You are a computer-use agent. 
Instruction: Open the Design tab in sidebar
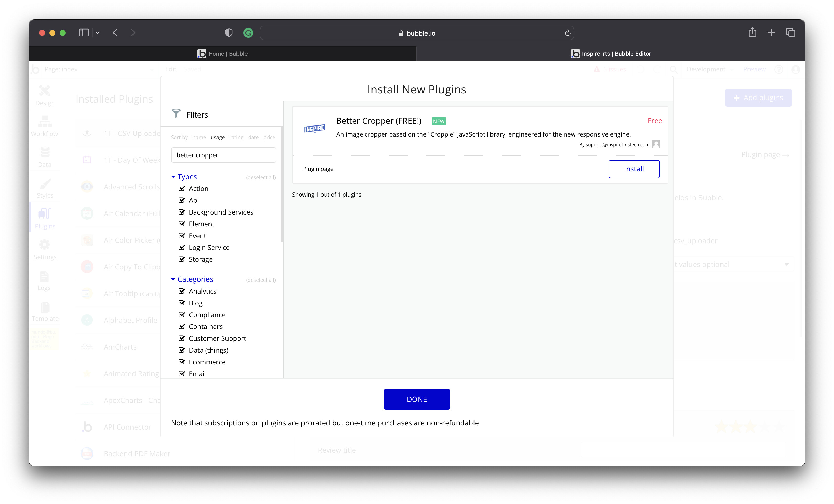pyautogui.click(x=45, y=95)
